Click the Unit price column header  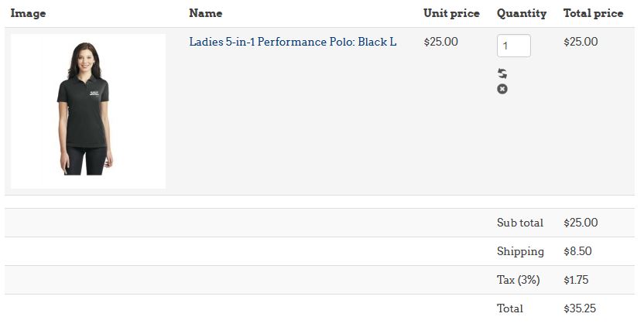pyautogui.click(x=451, y=13)
